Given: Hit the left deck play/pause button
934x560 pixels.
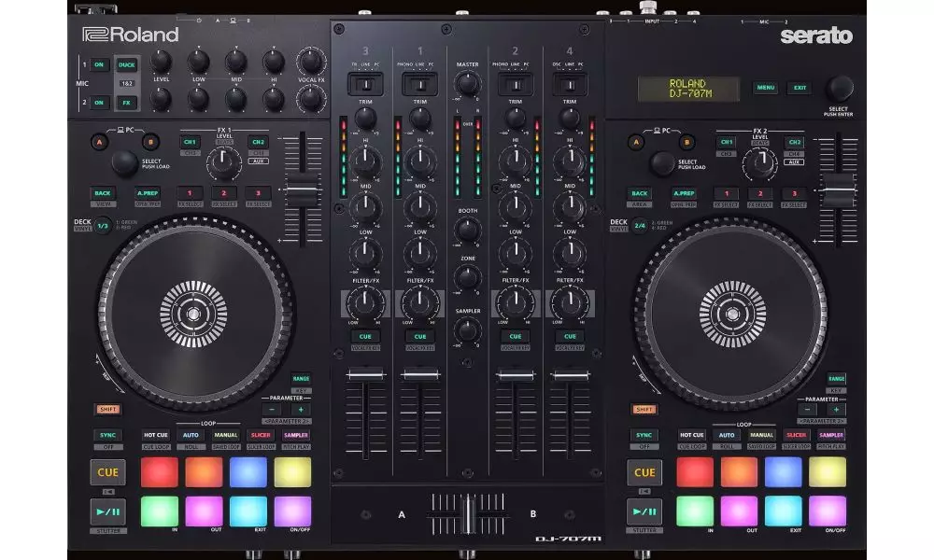Looking at the screenshot, I should [x=107, y=511].
